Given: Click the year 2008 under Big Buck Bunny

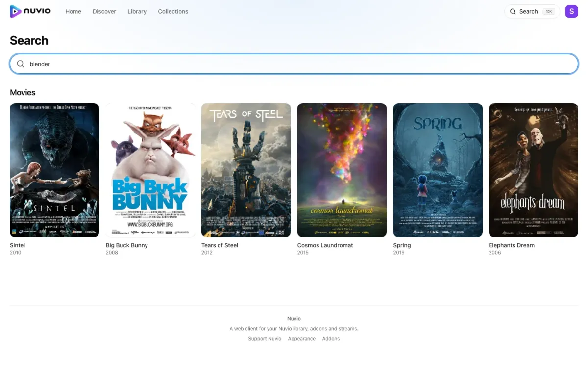Looking at the screenshot, I should 112,253.
